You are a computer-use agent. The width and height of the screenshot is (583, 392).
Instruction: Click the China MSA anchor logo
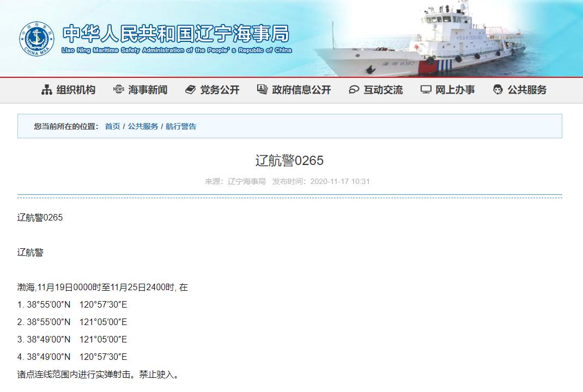click(37, 39)
